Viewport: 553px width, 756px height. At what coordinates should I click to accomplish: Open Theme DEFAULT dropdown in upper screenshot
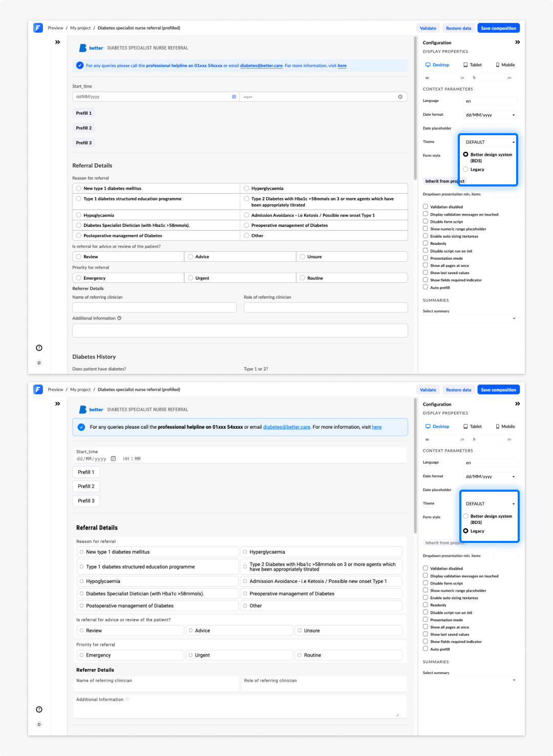coord(490,142)
